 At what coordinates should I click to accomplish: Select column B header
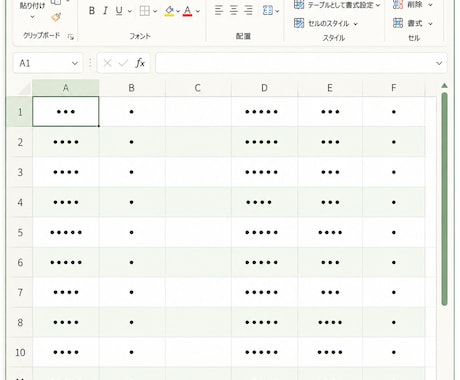point(132,88)
